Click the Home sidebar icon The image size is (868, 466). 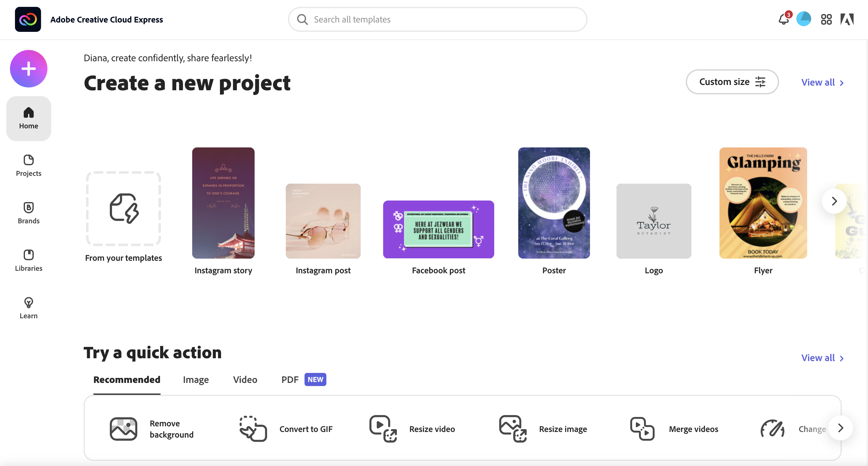tap(28, 117)
